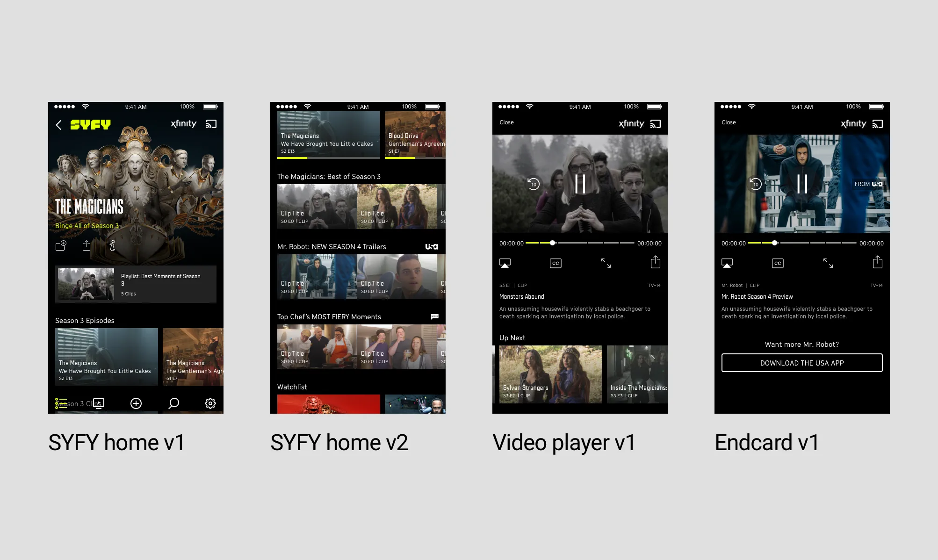The width and height of the screenshot is (938, 560).
Task: Move the progress scrubber in Endcard v1
Action: [x=775, y=243]
